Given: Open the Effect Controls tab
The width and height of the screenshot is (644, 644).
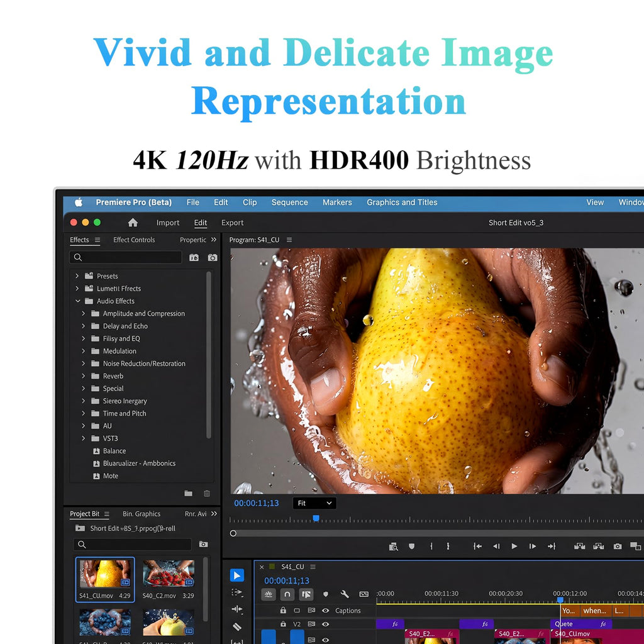Looking at the screenshot, I should [x=134, y=240].
